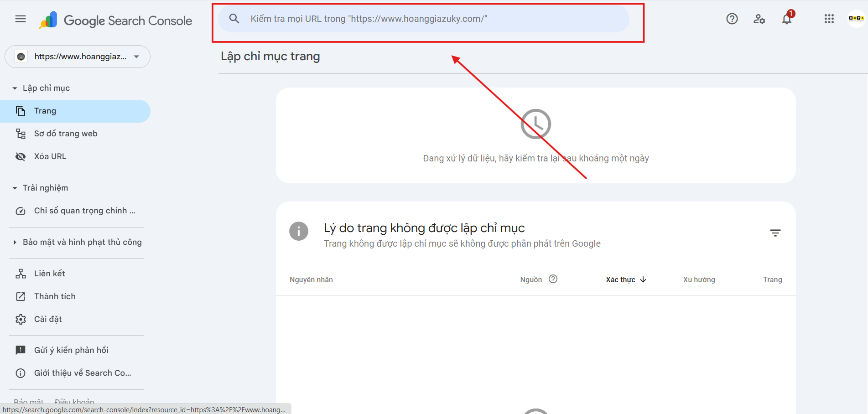Click the Trang pages icon in sidebar

click(21, 111)
